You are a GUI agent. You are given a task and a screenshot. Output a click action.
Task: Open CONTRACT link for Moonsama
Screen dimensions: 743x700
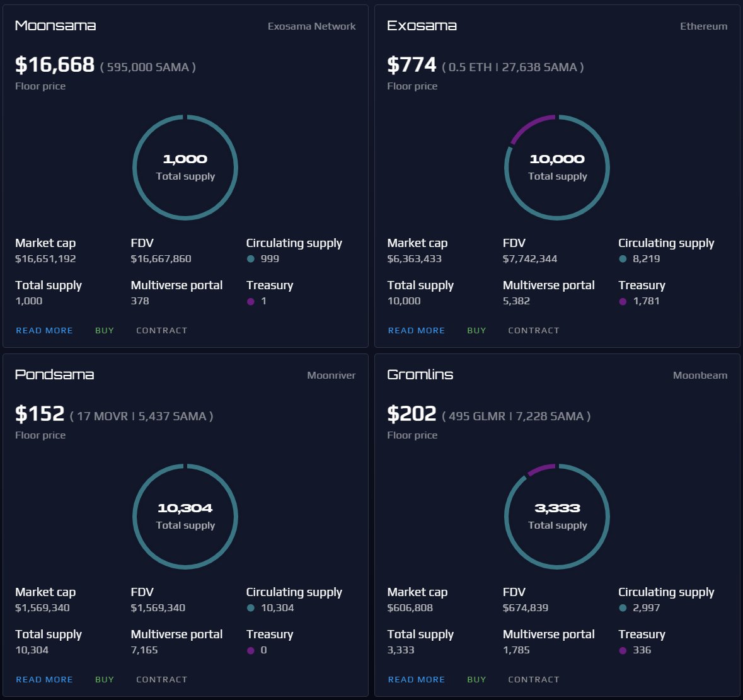coord(161,331)
